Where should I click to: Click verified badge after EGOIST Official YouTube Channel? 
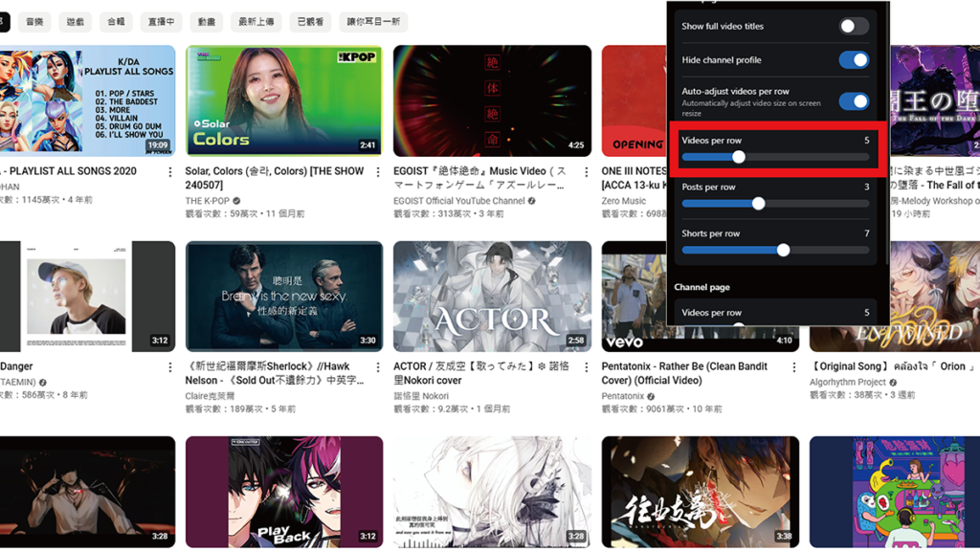point(531,201)
